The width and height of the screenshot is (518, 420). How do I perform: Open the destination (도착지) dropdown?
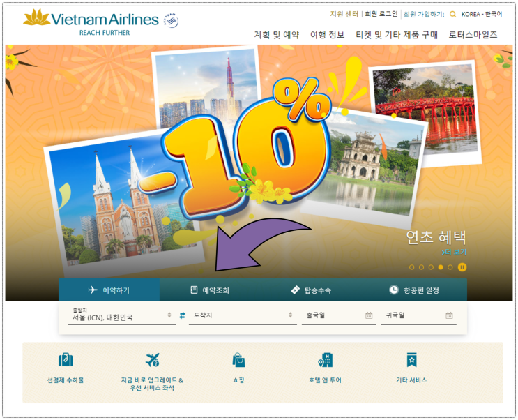click(243, 315)
